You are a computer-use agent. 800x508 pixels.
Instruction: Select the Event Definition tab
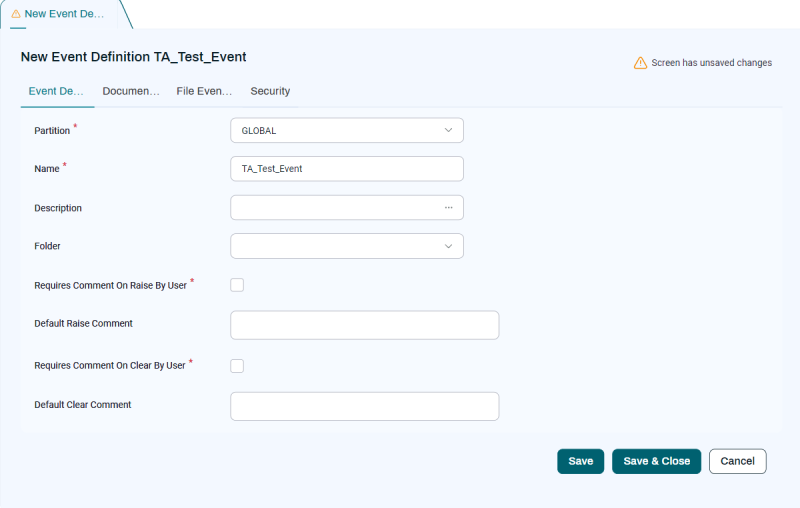tap(56, 91)
